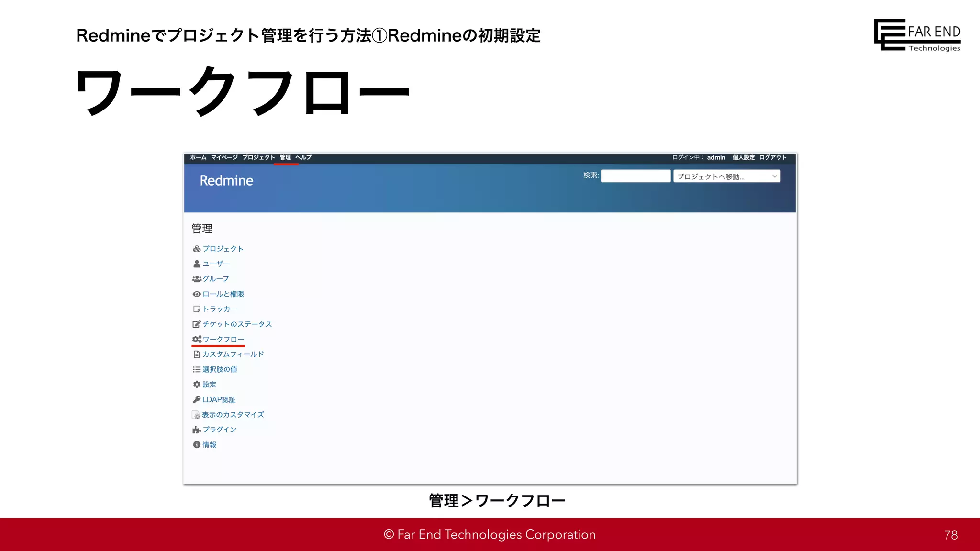Screen dimensions: 980x551
Task: Click the edit icon beside チケットのステータス
Action: pyautogui.click(x=197, y=324)
